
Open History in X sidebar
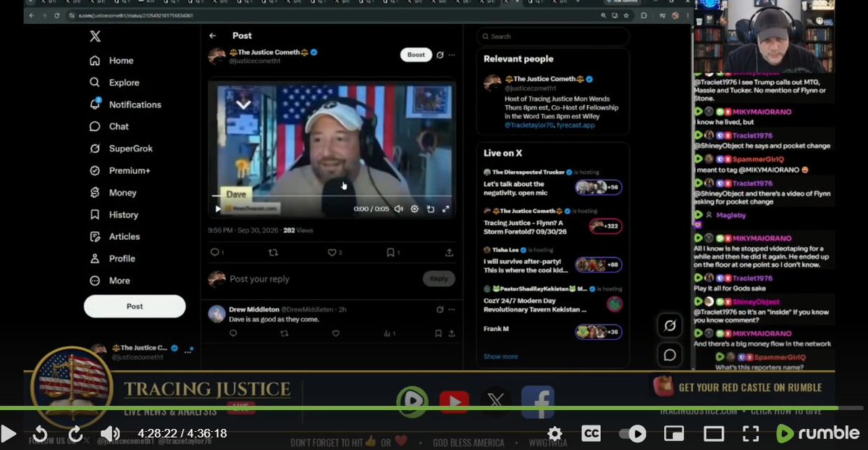[114, 214]
